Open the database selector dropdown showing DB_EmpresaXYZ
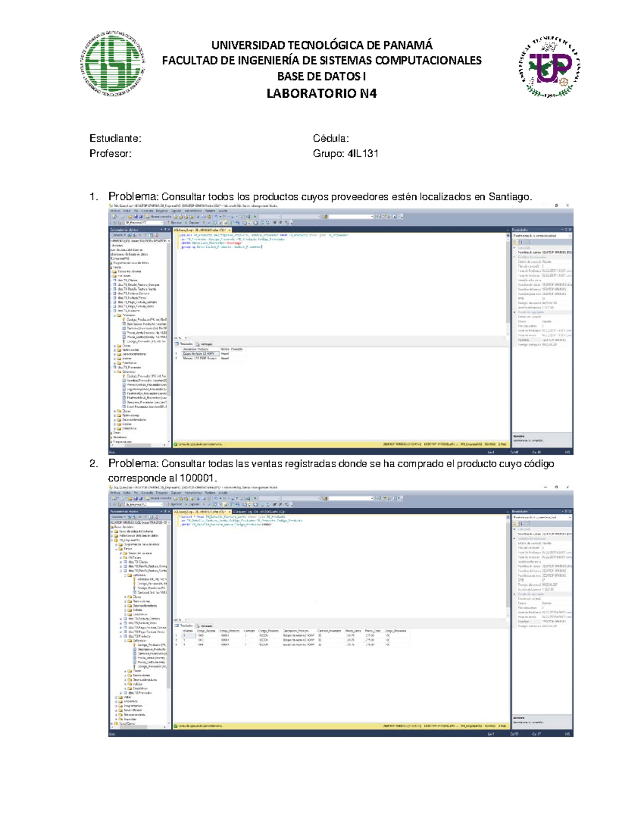 pyautogui.click(x=163, y=222)
